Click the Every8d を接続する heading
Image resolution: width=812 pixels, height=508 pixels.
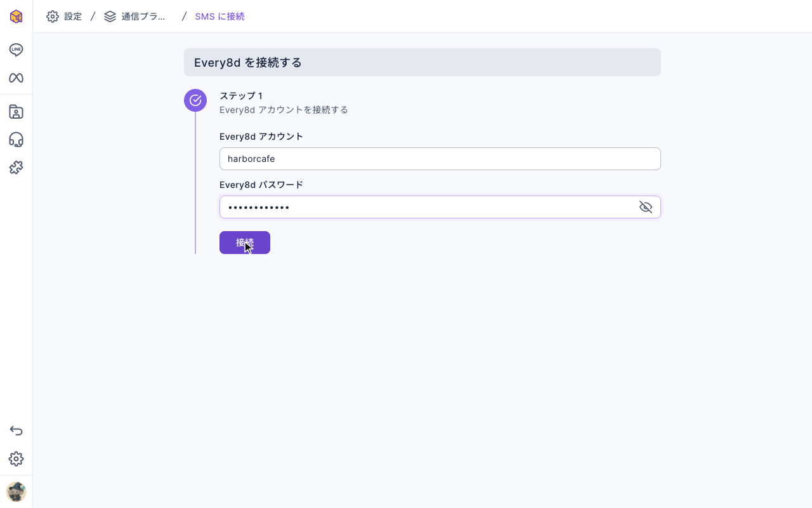pyautogui.click(x=248, y=62)
